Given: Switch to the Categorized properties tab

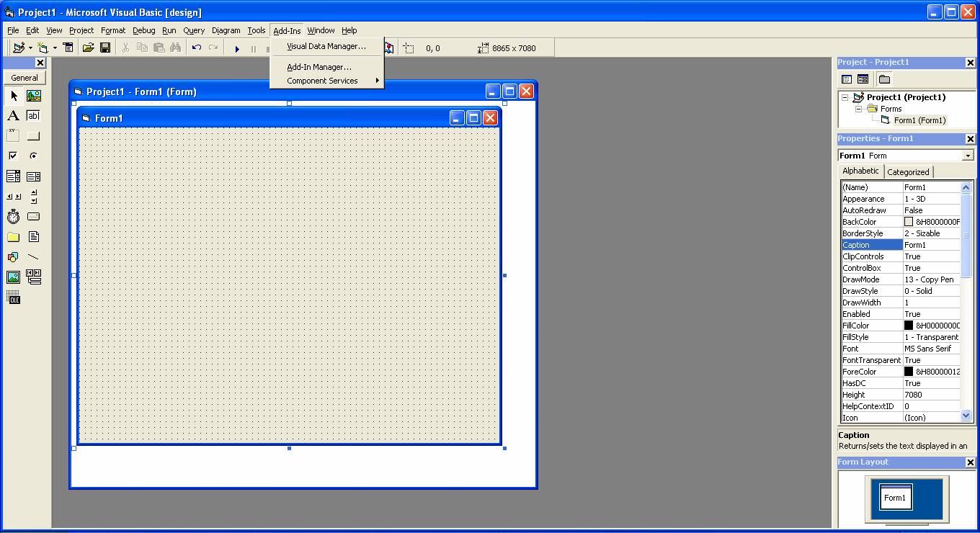Looking at the screenshot, I should pyautogui.click(x=907, y=171).
